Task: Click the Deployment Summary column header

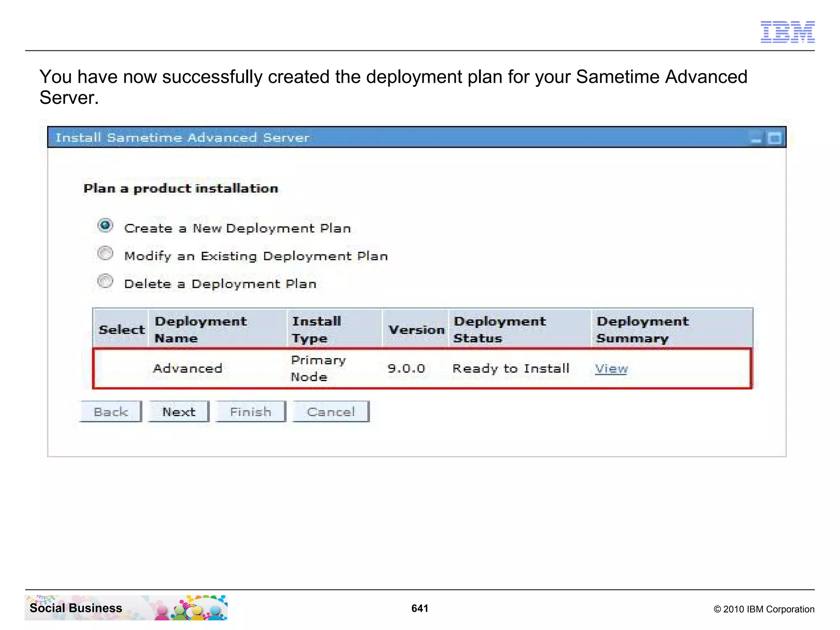Action: pos(672,329)
